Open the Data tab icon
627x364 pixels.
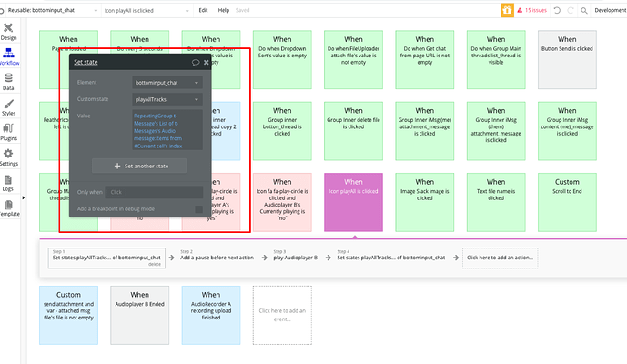click(x=8, y=83)
